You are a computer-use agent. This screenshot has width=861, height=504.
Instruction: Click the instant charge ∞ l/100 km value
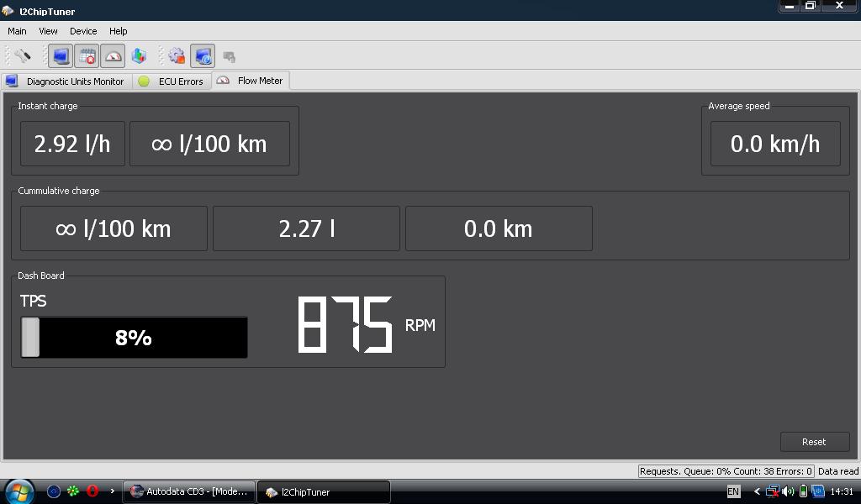coord(209,144)
